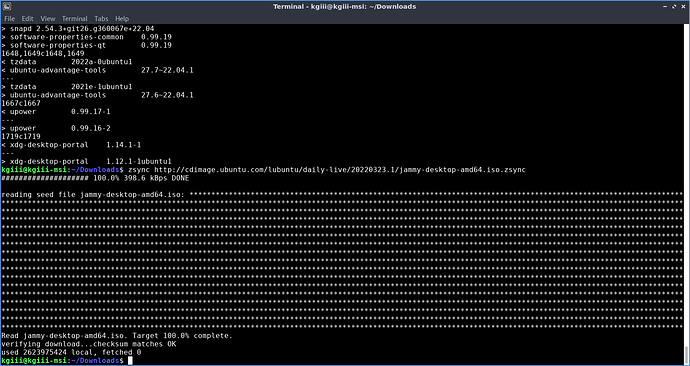Click the terminal window icon in title bar

(x=7, y=7)
